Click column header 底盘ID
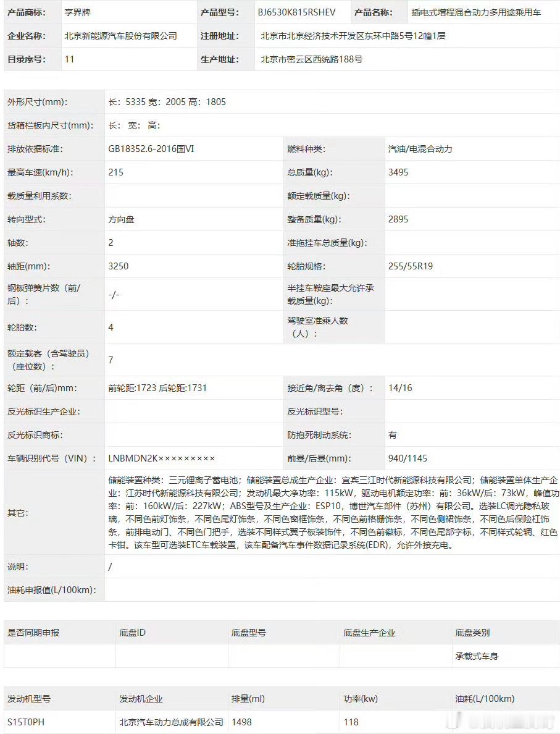The height and width of the screenshot is (734, 560). tap(132, 633)
